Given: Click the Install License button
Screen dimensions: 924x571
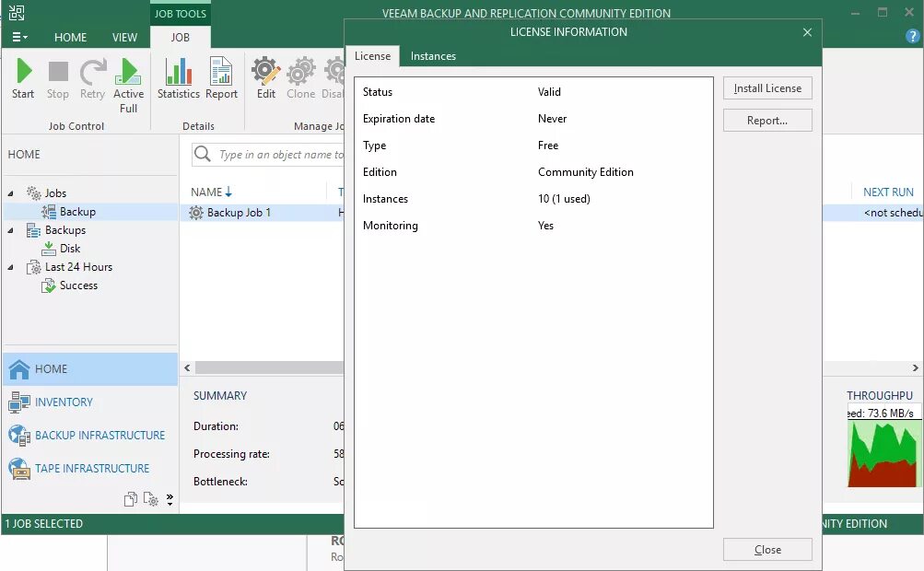Looking at the screenshot, I should click(767, 88).
